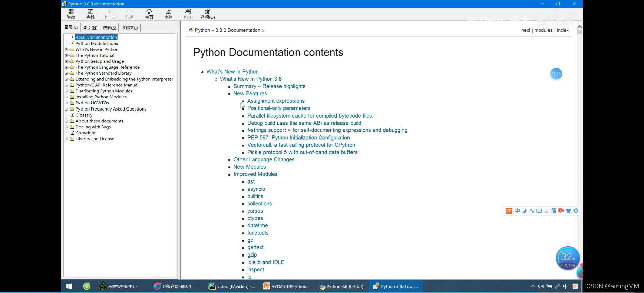
Task: Click the 隐藏 (Hide) toolbar icon
Action: point(71,14)
